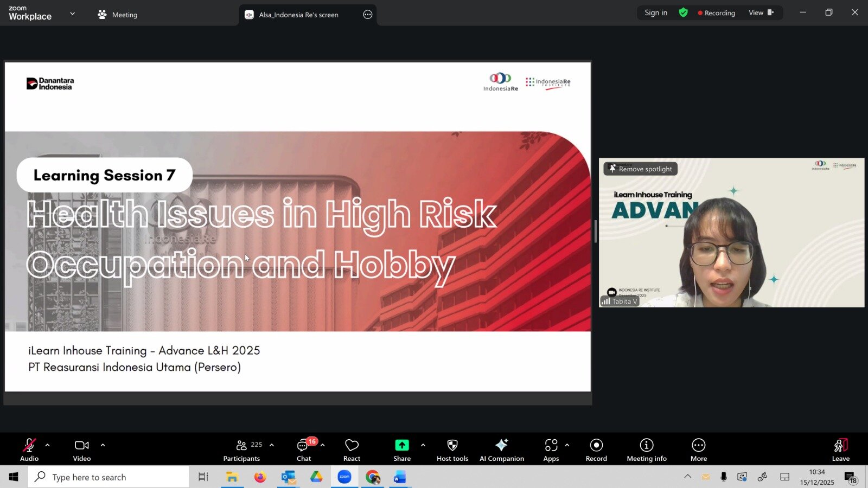Click Remove spotlight on Tabita V's video
Screen dimensions: 868x488
point(640,169)
